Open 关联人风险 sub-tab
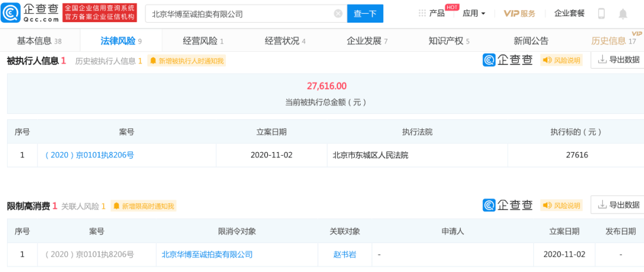Screen dimensions: 644x272 coord(83,206)
